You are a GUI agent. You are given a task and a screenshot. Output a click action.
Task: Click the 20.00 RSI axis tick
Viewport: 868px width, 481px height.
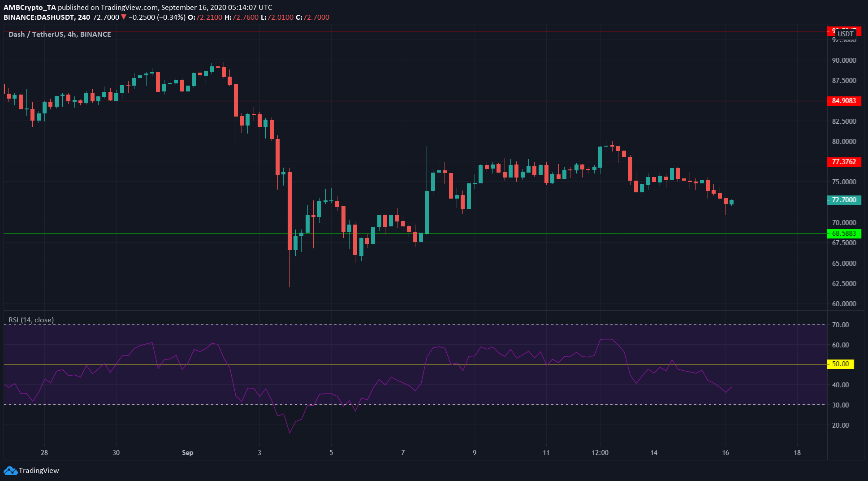(x=840, y=425)
